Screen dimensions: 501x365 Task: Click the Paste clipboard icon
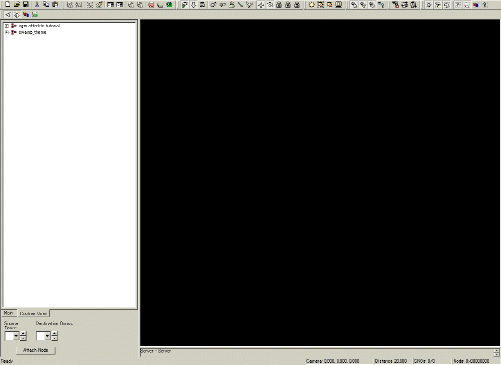tap(55, 5)
